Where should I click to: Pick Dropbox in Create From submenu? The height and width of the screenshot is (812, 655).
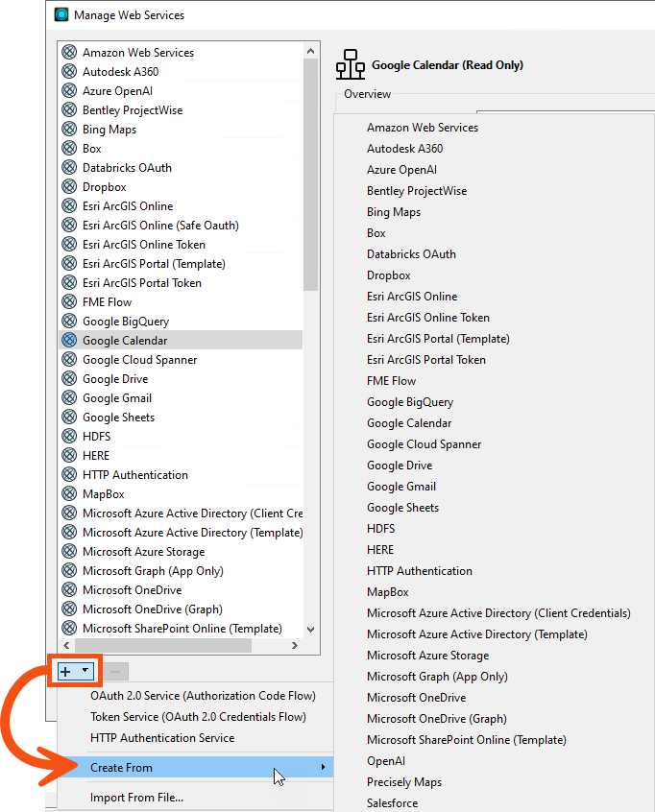coord(389,275)
